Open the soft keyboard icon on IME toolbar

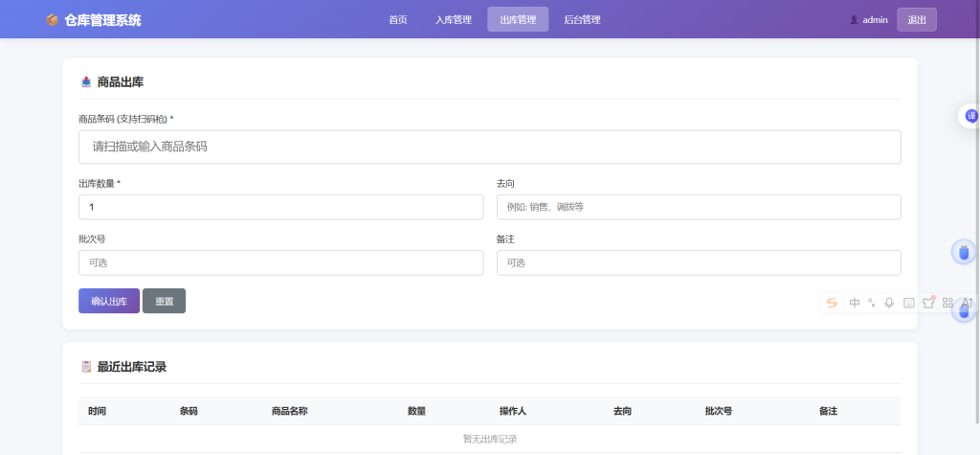click(x=909, y=303)
